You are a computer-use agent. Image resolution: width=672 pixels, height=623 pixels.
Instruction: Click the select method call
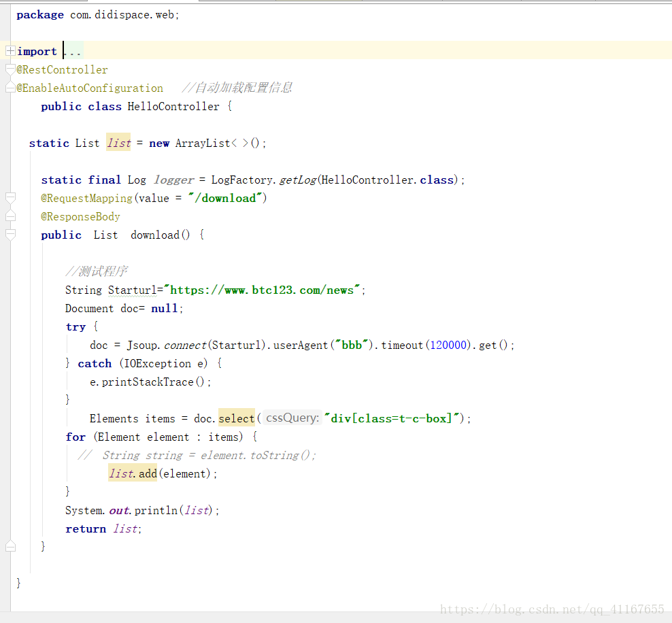pos(236,418)
